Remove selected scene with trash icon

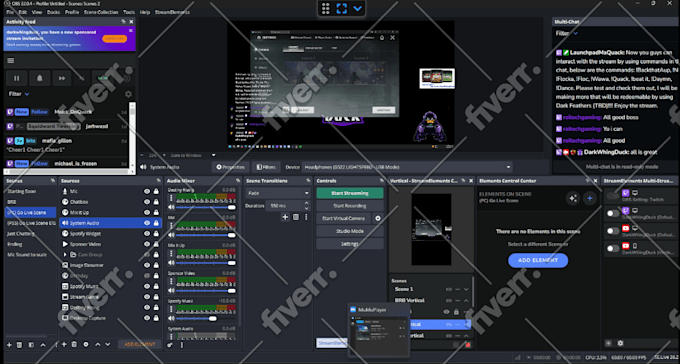20,344
